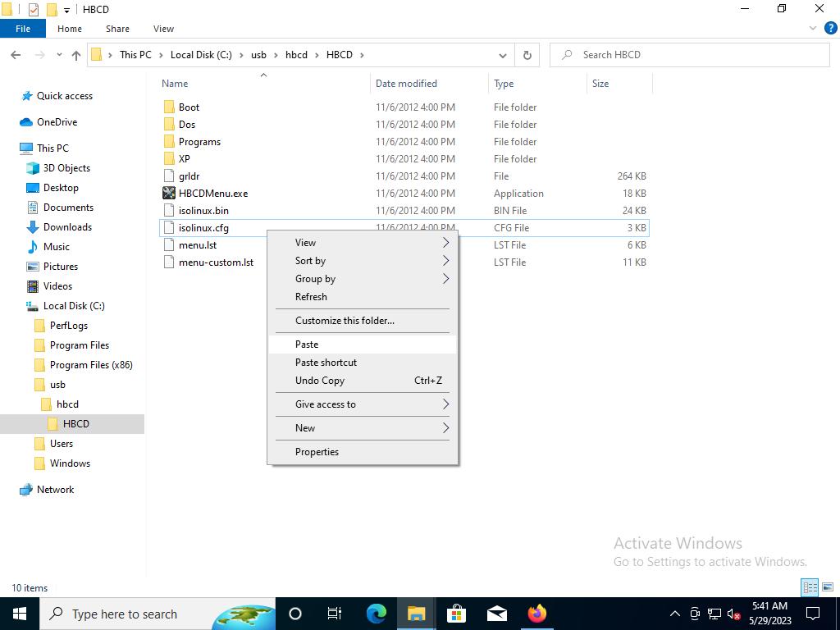Launch Microsoft Edge from taskbar

377,614
